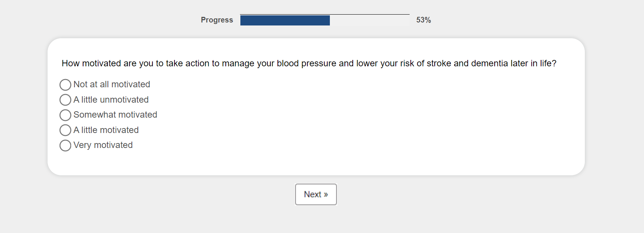Select the "A little motivated" radio button
This screenshot has width=644, height=233.
65,130
